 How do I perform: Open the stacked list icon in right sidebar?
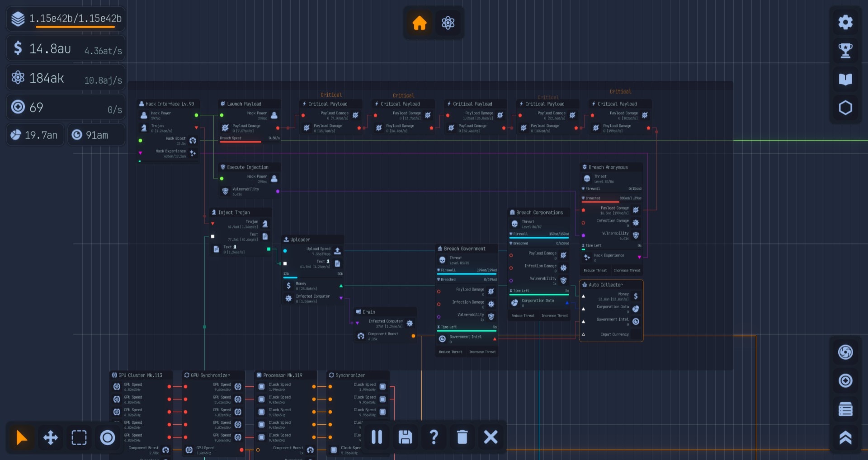pyautogui.click(x=845, y=409)
